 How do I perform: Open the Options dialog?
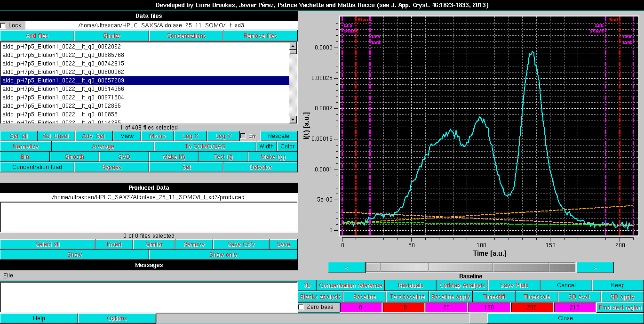tap(116, 318)
